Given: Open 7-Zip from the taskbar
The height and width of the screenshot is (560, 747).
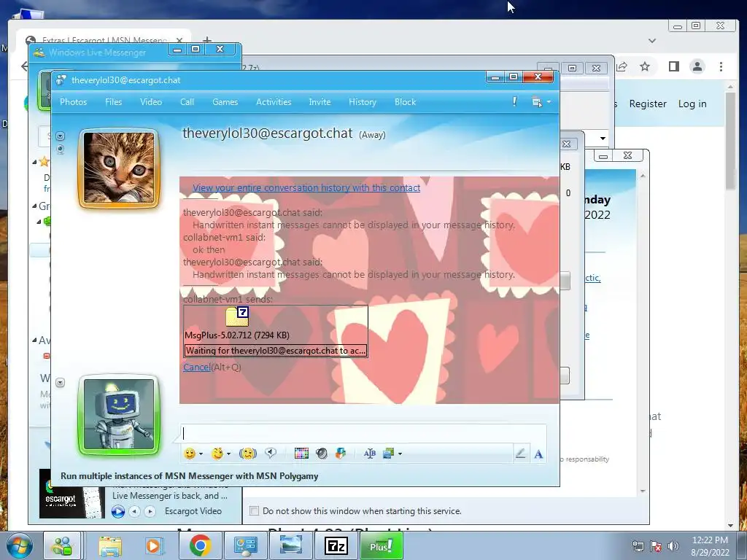Looking at the screenshot, I should (x=336, y=545).
